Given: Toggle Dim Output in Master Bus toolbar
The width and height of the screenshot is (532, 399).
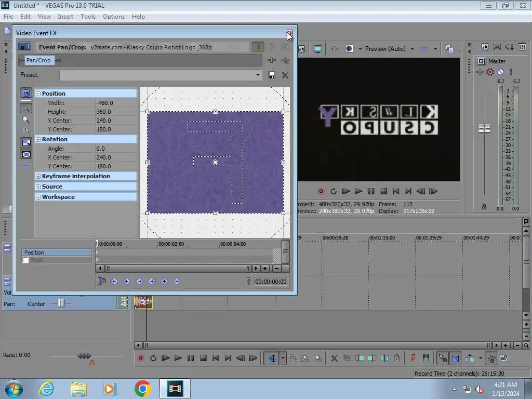Looking at the screenshot, I should pos(510,47).
